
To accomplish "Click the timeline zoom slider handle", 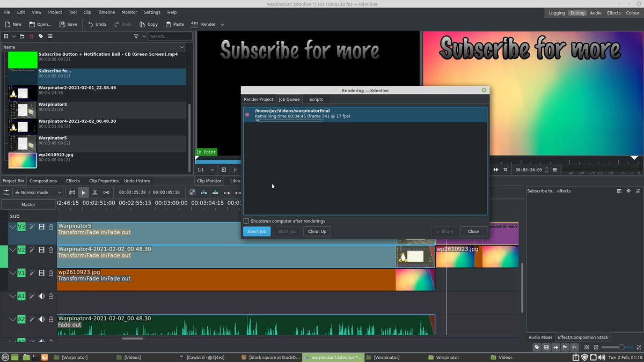I will click(621, 348).
